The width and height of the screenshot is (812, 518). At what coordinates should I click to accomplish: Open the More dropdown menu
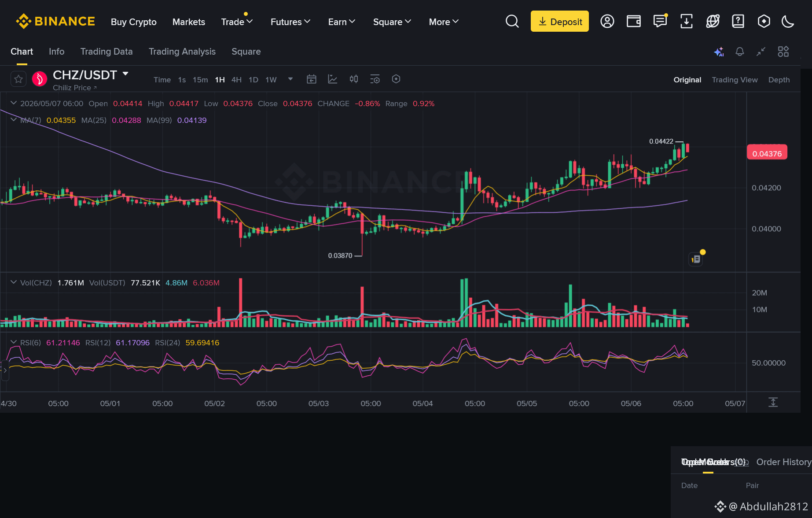pyautogui.click(x=444, y=22)
